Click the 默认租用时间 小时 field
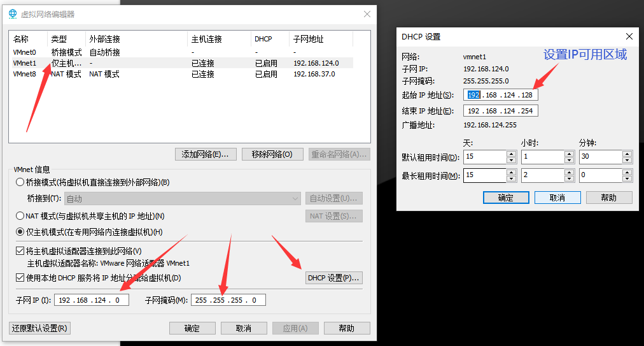This screenshot has width=644, height=346. [543, 157]
